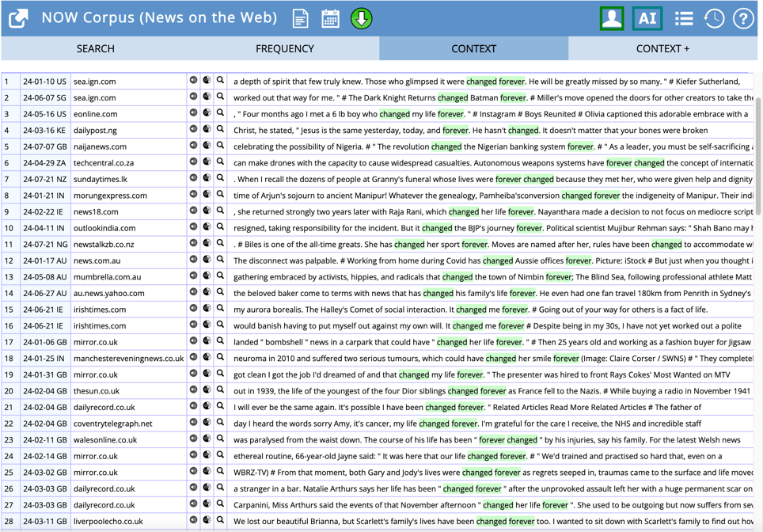The image size is (763, 532).
Task: Open source link morungexpress.com in row 8
Action: coord(111,196)
